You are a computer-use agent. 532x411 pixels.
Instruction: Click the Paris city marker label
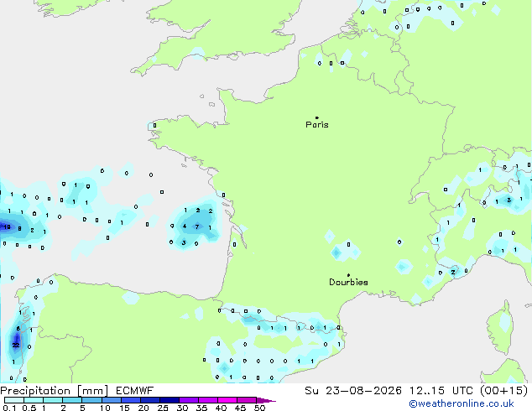coord(317,124)
